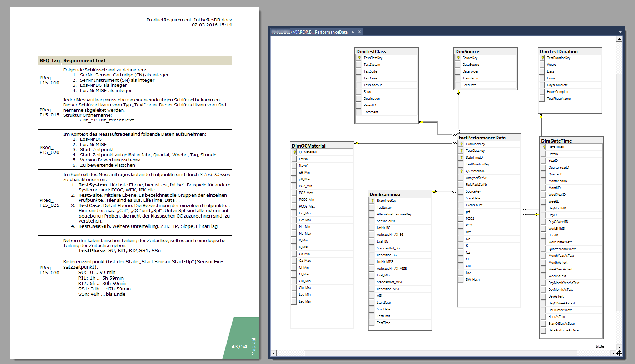The image size is (635, 364).
Task: Click the TestSystem column in DimTestClass
Action: coord(372,65)
